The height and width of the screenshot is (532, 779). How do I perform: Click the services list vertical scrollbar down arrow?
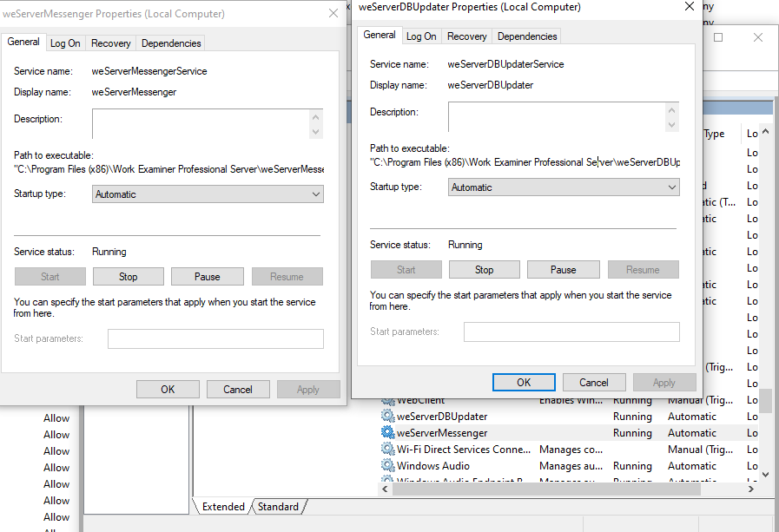pyautogui.click(x=765, y=474)
